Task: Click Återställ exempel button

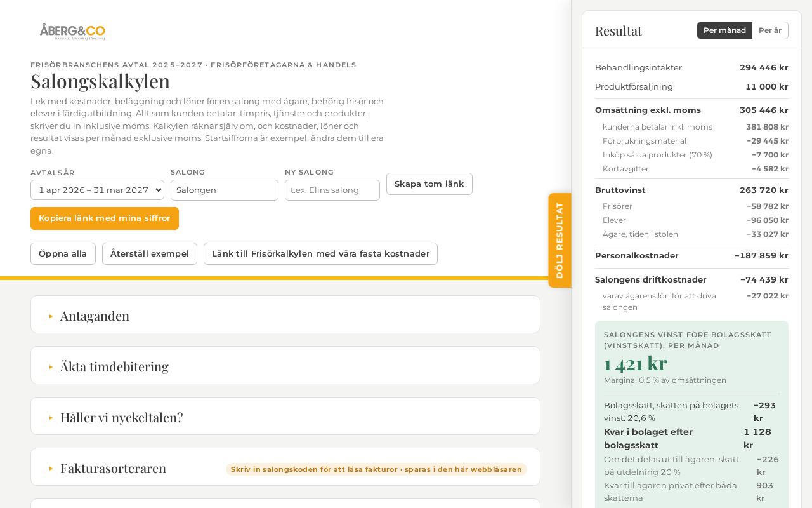Action: pyautogui.click(x=150, y=253)
